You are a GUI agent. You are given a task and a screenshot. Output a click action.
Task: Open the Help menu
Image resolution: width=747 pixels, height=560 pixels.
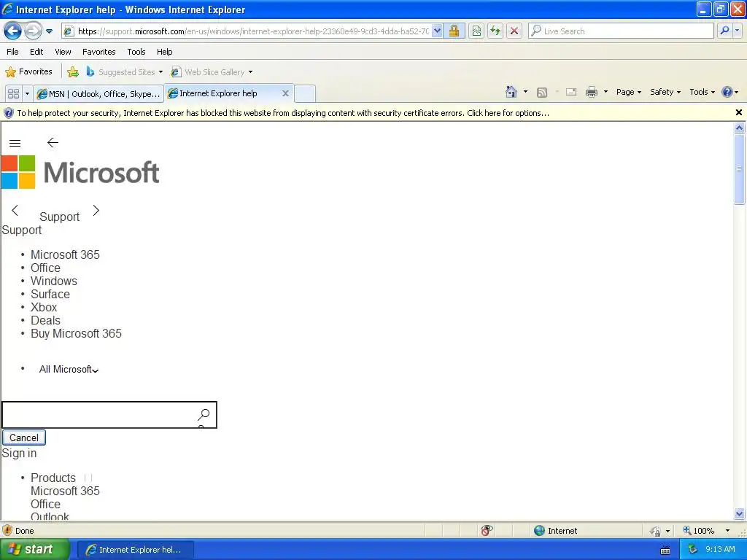[164, 52]
